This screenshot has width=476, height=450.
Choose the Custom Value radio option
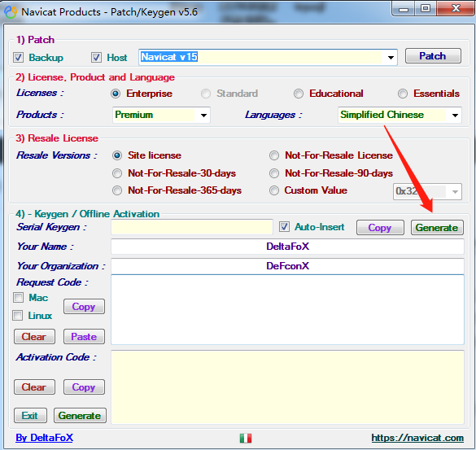click(x=274, y=190)
